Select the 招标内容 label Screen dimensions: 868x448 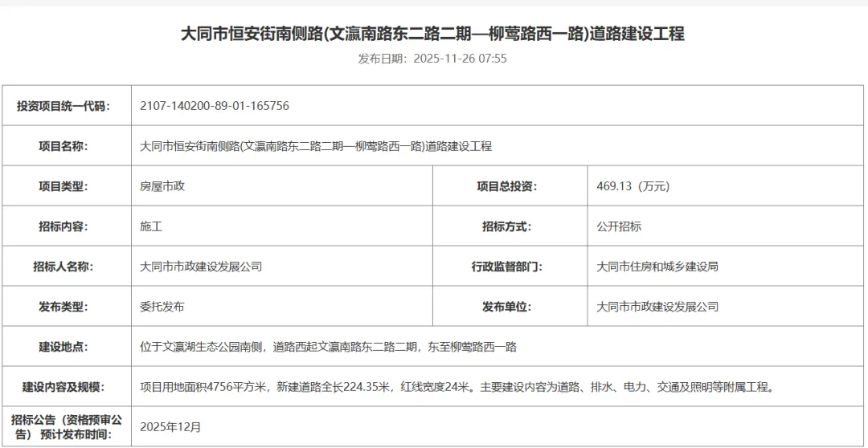point(63,226)
